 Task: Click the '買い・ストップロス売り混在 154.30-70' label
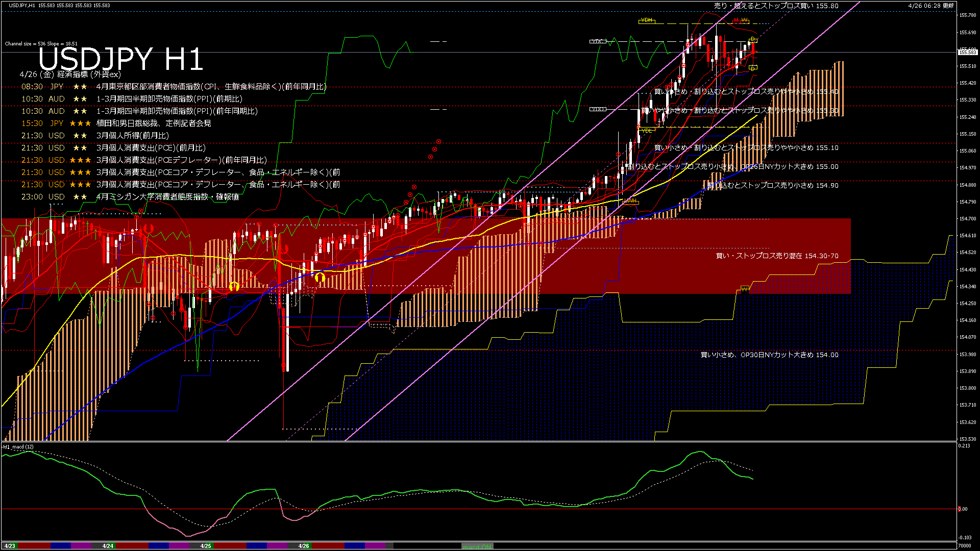[x=777, y=256]
